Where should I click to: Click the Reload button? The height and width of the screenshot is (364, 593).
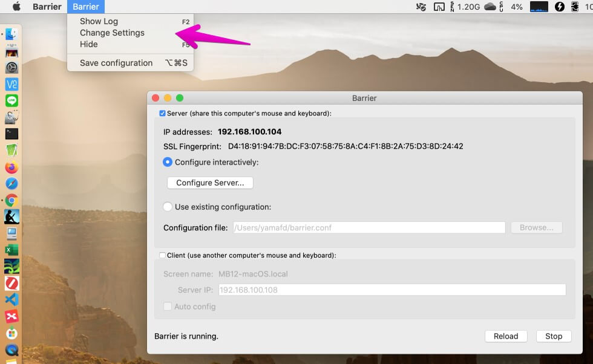[506, 336]
